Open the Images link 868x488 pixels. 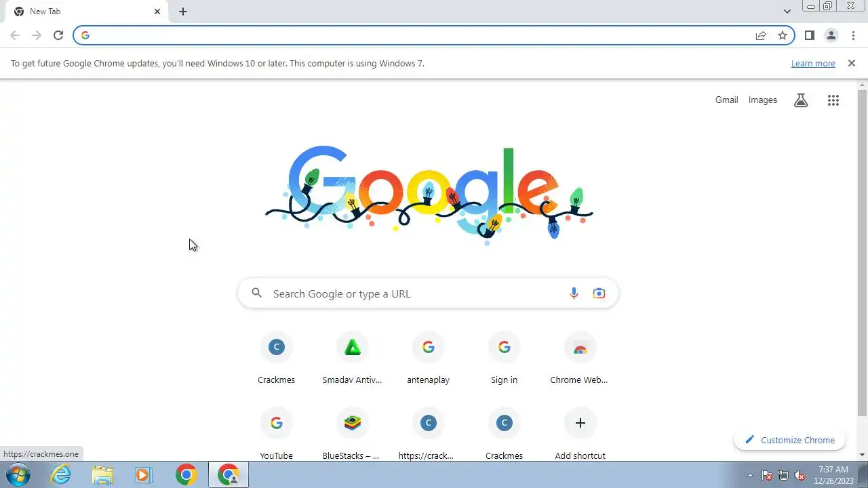[763, 100]
